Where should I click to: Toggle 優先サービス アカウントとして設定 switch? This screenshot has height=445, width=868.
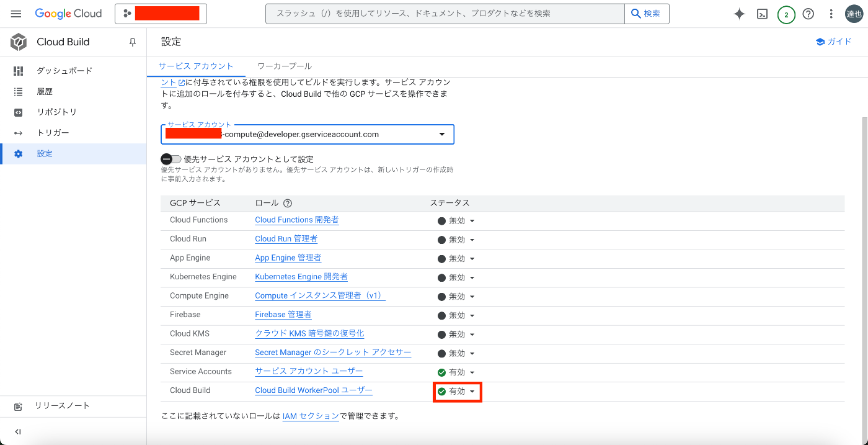pos(170,159)
